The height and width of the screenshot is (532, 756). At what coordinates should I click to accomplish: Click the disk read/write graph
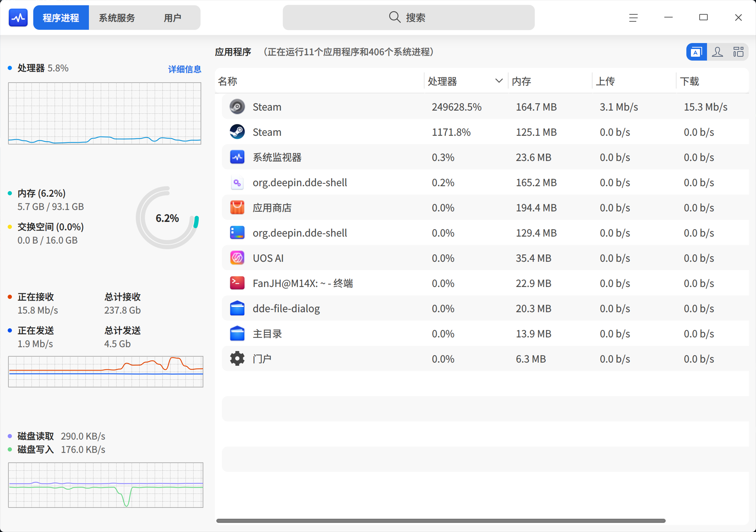point(106,485)
